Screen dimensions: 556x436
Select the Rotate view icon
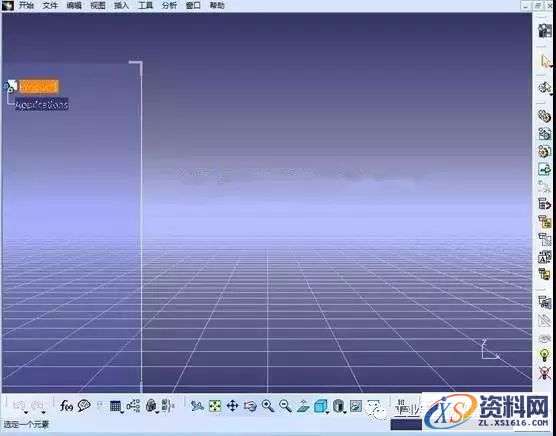(250, 406)
